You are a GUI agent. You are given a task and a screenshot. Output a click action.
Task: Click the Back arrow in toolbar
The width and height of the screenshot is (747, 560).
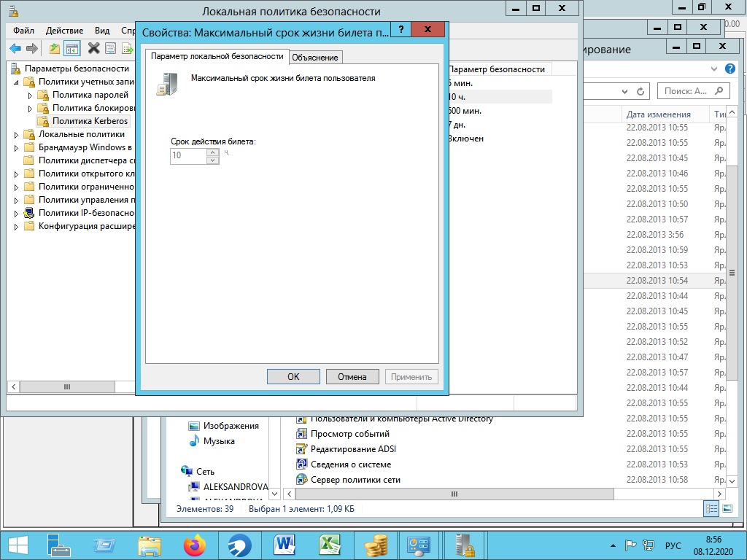click(15, 49)
